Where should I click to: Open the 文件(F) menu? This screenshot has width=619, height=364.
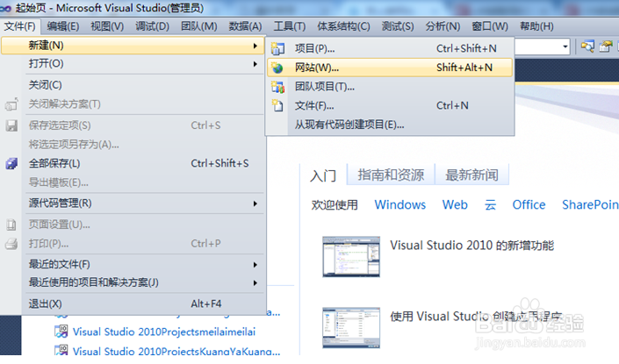tap(19, 26)
